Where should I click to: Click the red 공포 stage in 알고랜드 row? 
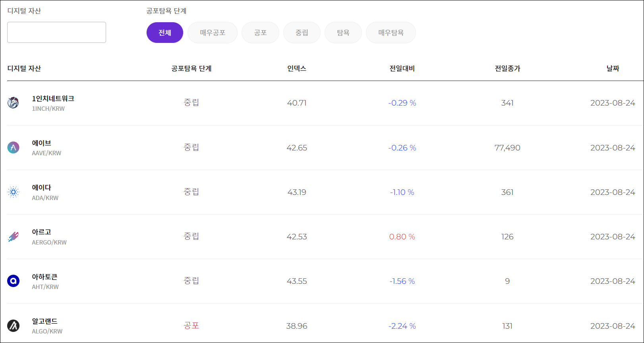[191, 326]
